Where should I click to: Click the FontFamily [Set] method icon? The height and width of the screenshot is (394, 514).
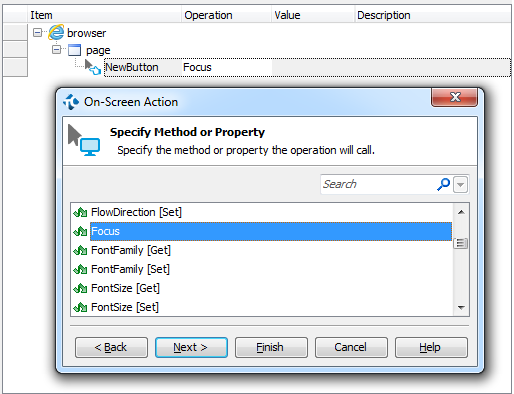(x=80, y=269)
